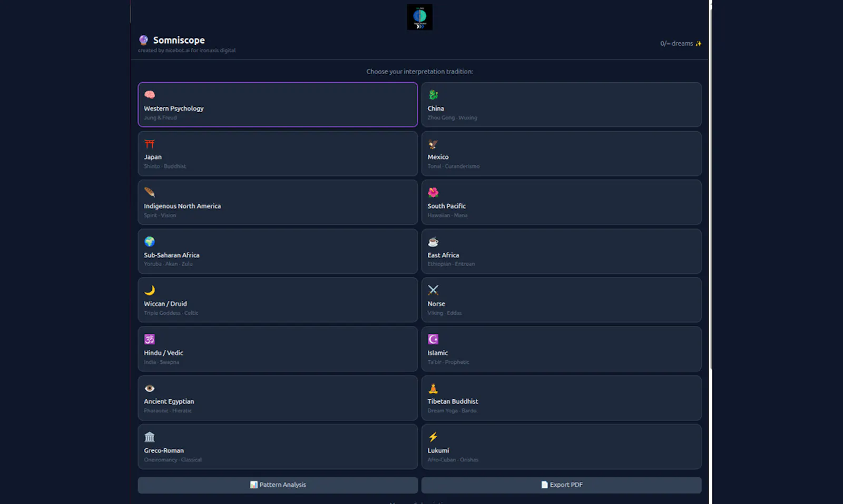
Task: Click the dragon icon on China card
Action: click(433, 95)
